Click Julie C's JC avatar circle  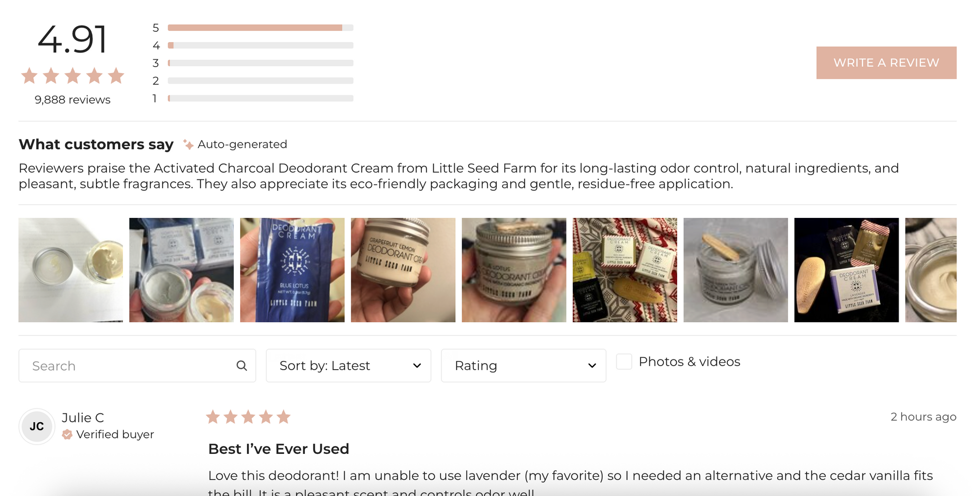pyautogui.click(x=37, y=426)
